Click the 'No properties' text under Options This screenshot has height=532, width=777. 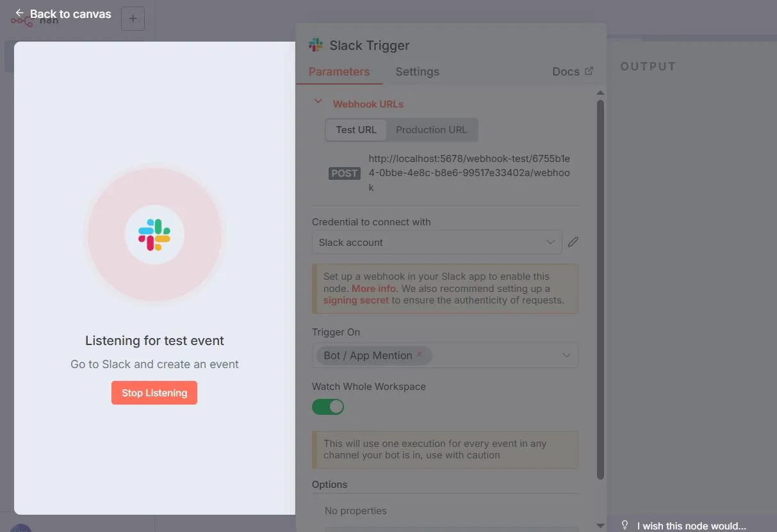pos(356,511)
